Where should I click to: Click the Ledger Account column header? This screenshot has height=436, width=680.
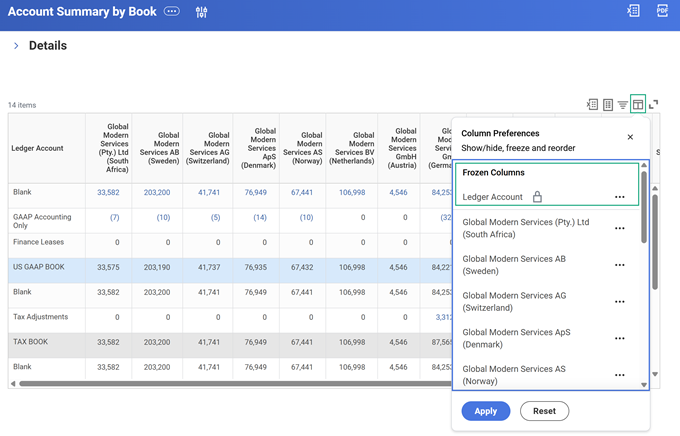coord(47,148)
